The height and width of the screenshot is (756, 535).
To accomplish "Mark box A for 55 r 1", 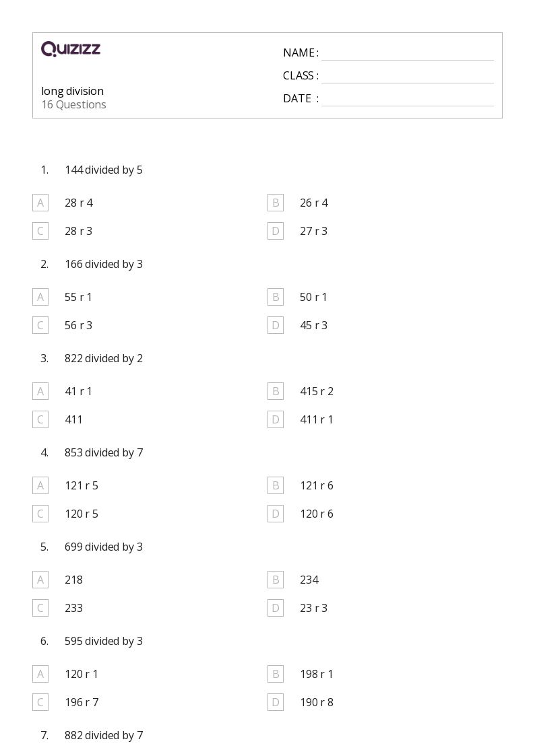I will [x=40, y=297].
